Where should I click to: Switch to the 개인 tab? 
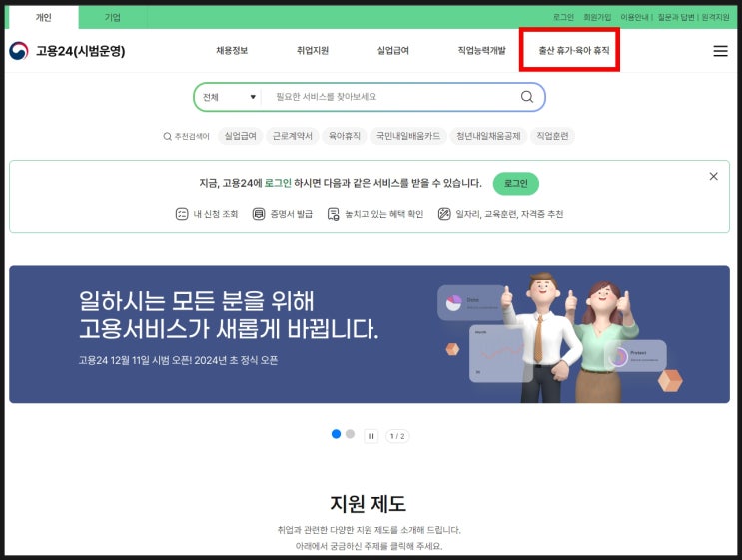pyautogui.click(x=44, y=18)
